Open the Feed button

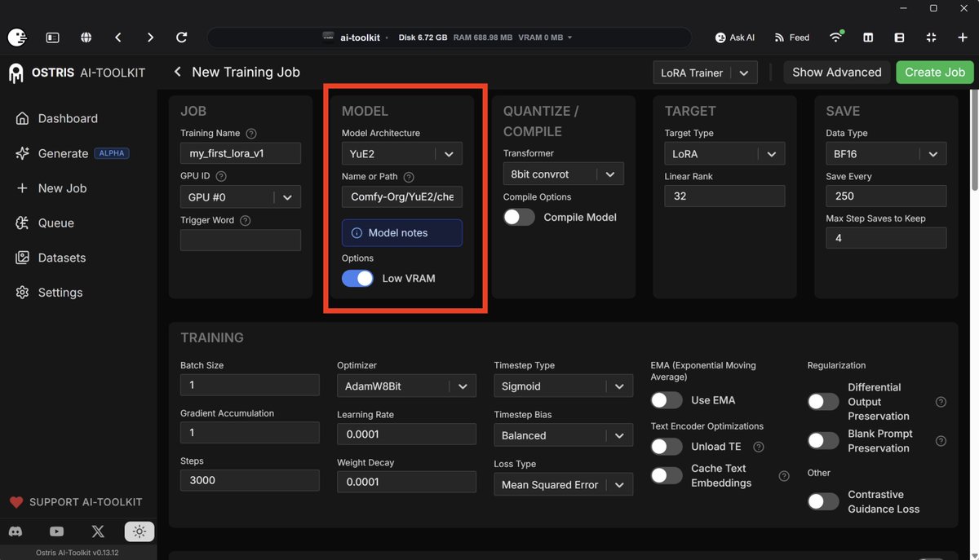point(792,37)
